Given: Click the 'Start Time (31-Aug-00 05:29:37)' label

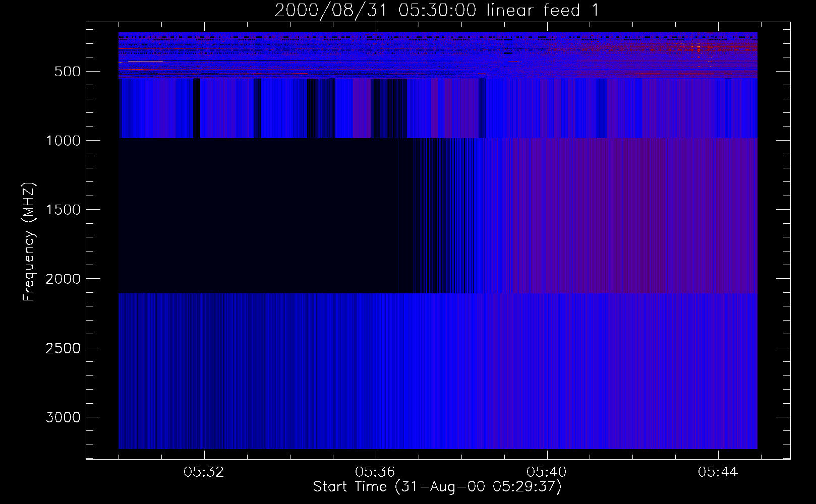Looking at the screenshot, I should 437,487.
